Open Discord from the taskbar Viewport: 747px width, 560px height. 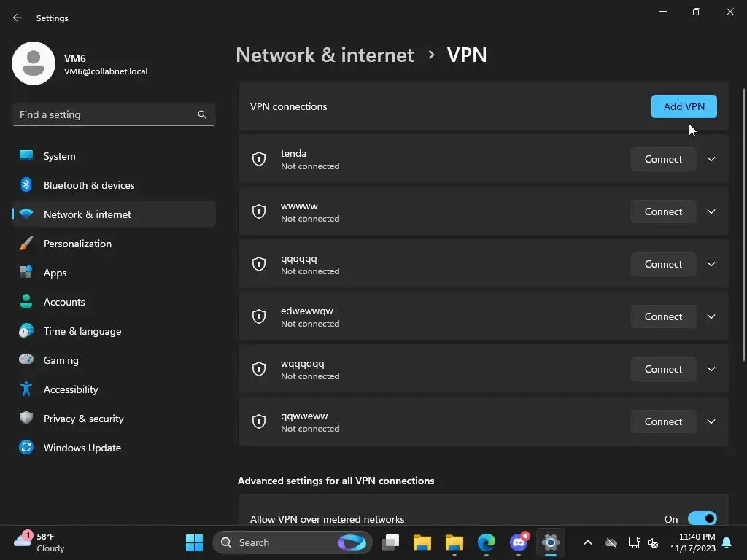(519, 542)
